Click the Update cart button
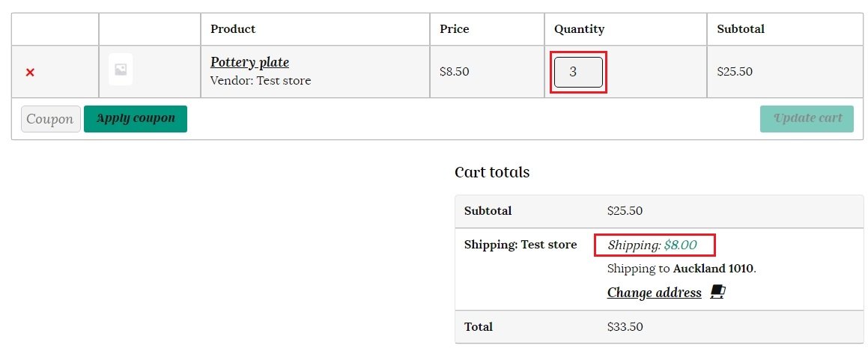The height and width of the screenshot is (357, 868). [807, 118]
